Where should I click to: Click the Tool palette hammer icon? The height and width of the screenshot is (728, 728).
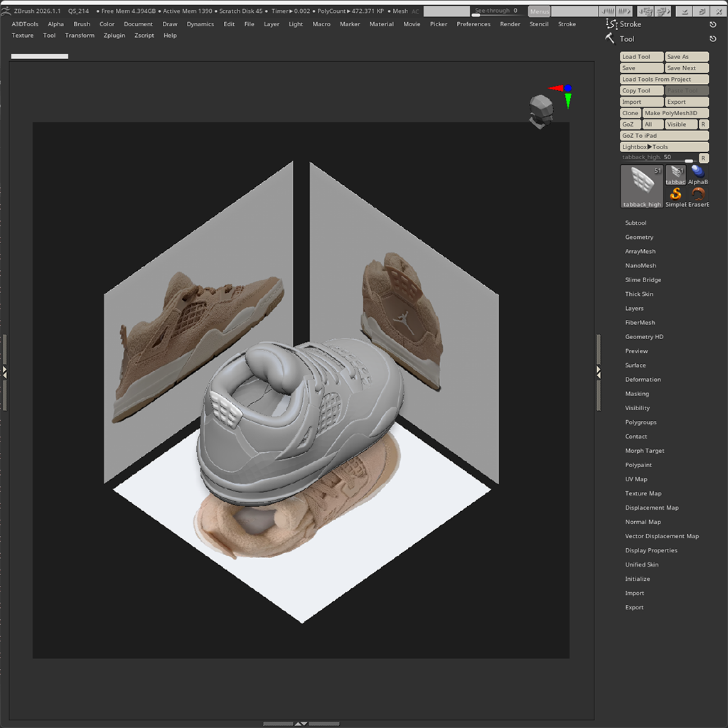pyautogui.click(x=610, y=38)
